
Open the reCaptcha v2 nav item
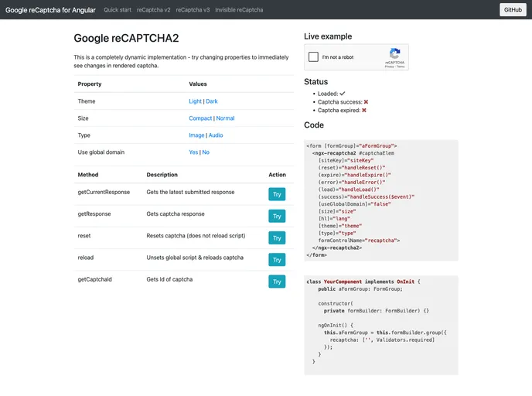point(153,10)
